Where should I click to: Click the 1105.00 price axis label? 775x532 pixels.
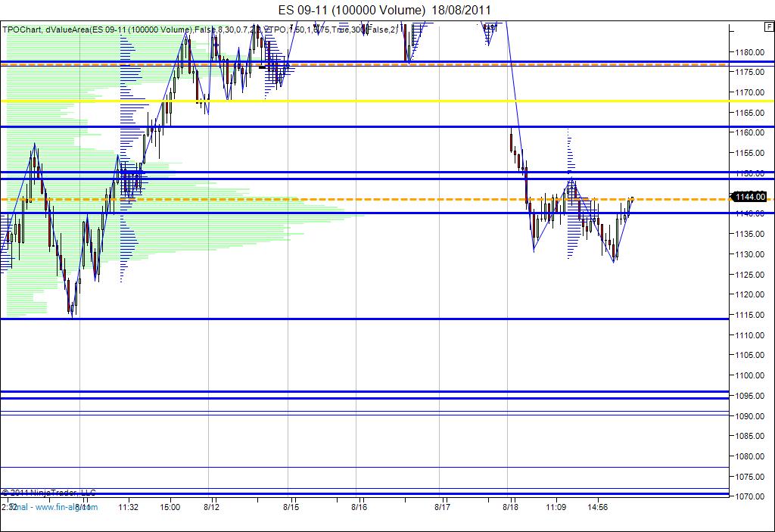750,355
